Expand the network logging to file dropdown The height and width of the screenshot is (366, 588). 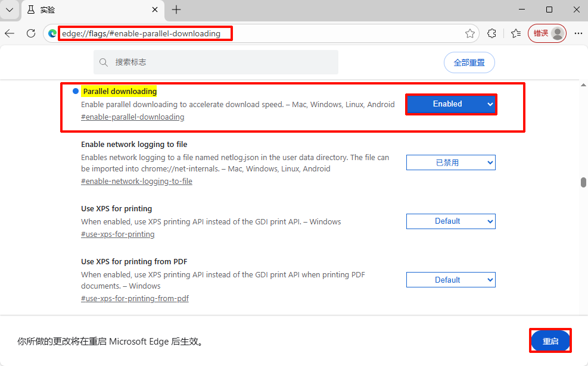[450, 162]
